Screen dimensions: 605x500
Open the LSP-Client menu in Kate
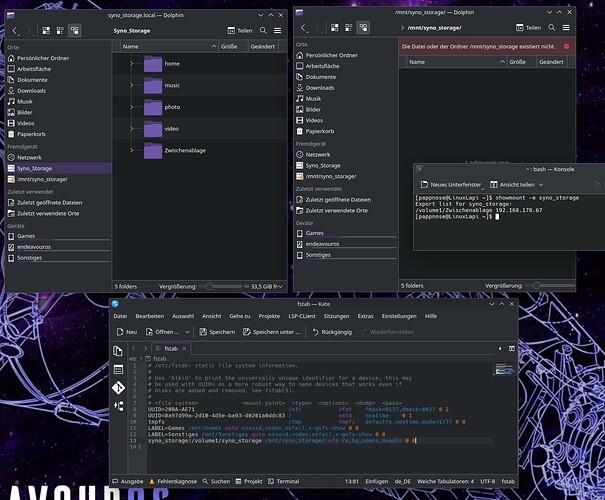(x=302, y=316)
